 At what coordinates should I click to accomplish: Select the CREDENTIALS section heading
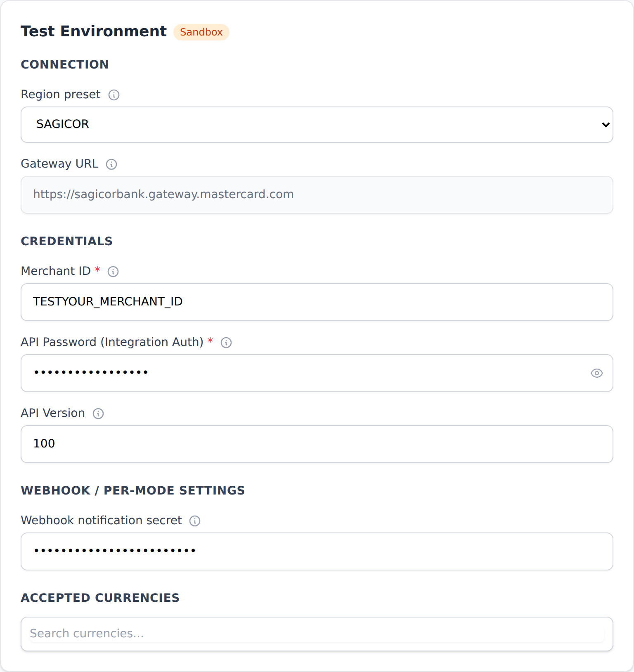click(66, 241)
